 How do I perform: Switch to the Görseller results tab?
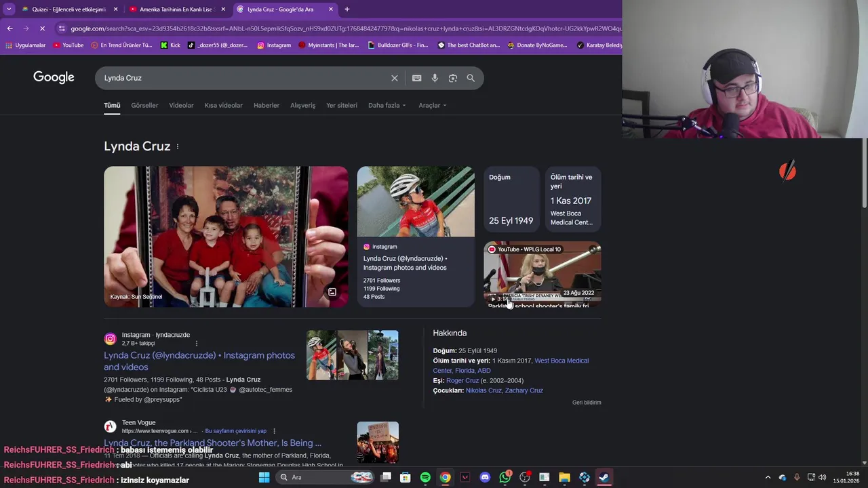click(144, 106)
